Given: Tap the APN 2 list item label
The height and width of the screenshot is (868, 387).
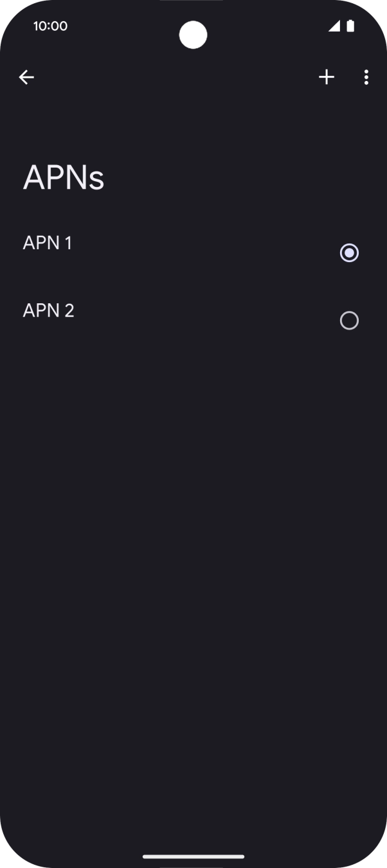Looking at the screenshot, I should pos(48,310).
